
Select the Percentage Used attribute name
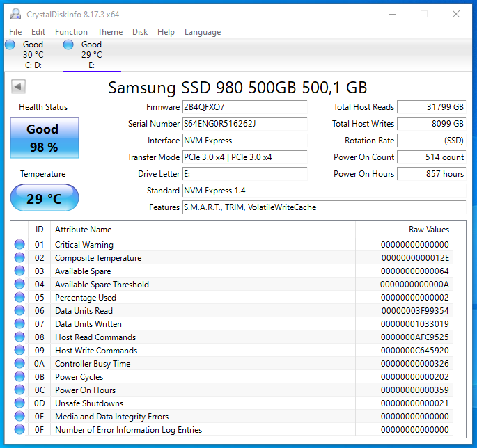[x=86, y=298]
